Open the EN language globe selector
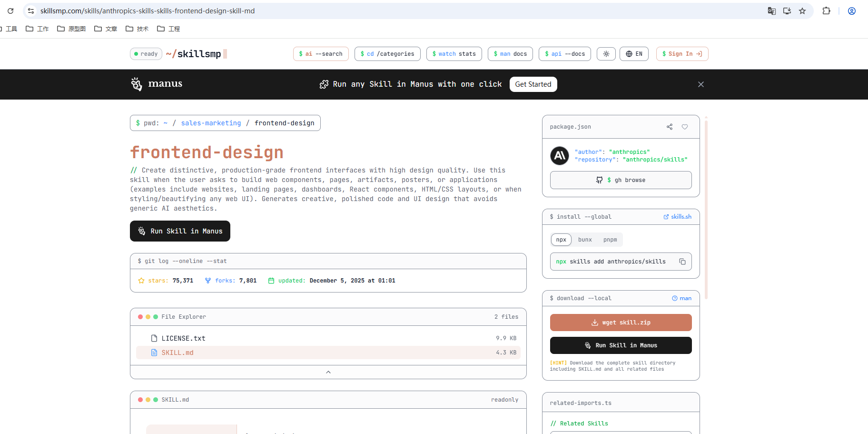 click(x=634, y=53)
